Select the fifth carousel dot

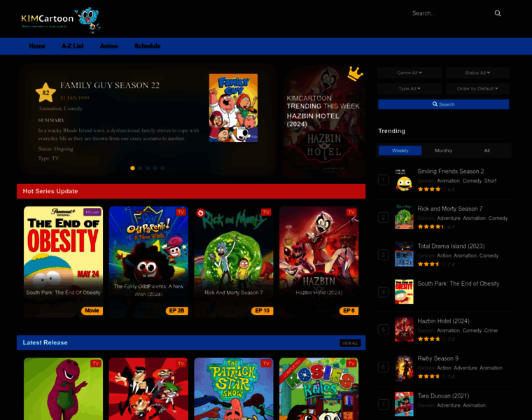[x=162, y=168]
